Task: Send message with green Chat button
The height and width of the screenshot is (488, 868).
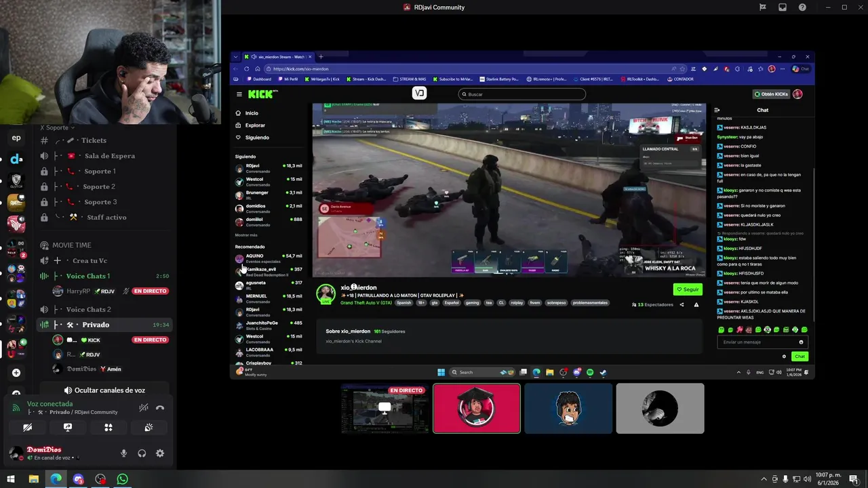Action: point(800,357)
